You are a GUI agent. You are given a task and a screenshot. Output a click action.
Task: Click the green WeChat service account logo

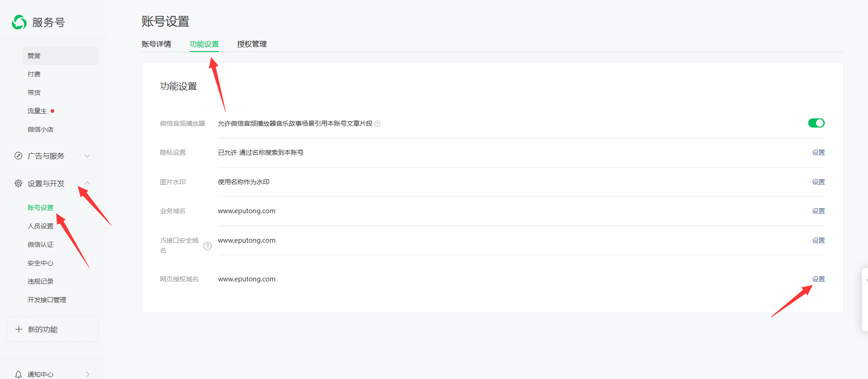(x=19, y=22)
